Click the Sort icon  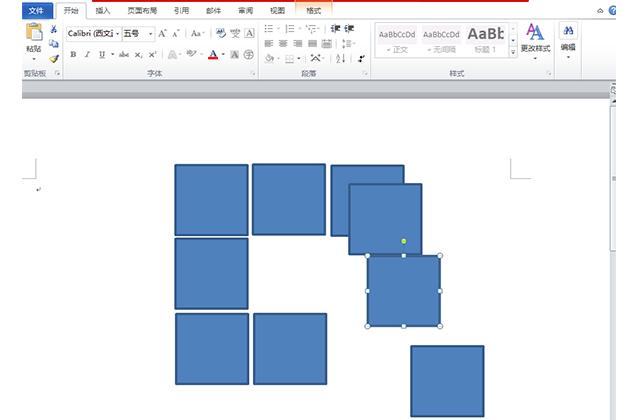click(340, 59)
